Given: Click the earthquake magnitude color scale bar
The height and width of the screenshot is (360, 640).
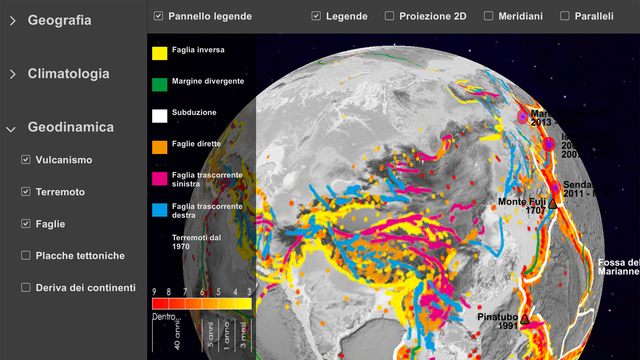Looking at the screenshot, I should pos(202,304).
